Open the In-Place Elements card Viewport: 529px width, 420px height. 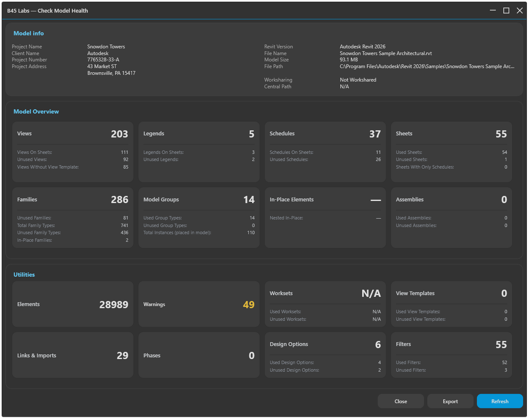(x=325, y=217)
